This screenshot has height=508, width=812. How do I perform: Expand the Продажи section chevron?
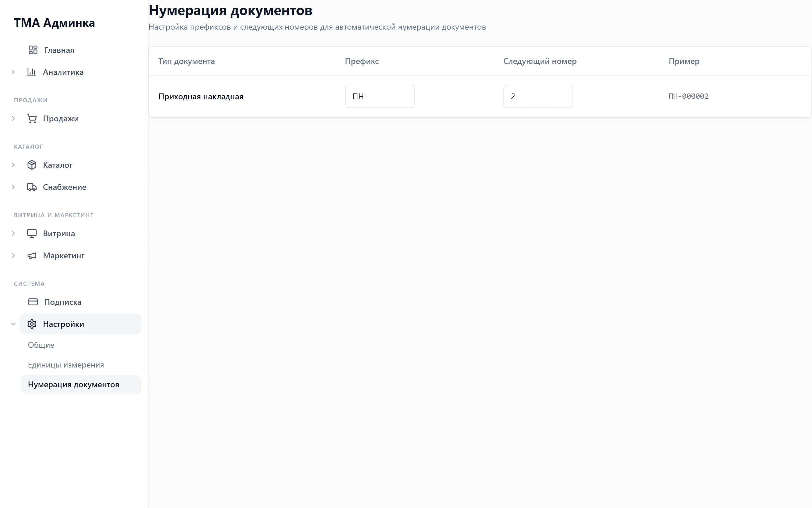[13, 119]
